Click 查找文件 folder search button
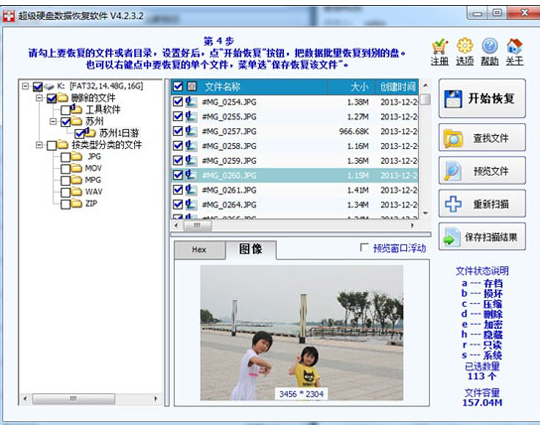This screenshot has height=425, width=540. pos(482,138)
